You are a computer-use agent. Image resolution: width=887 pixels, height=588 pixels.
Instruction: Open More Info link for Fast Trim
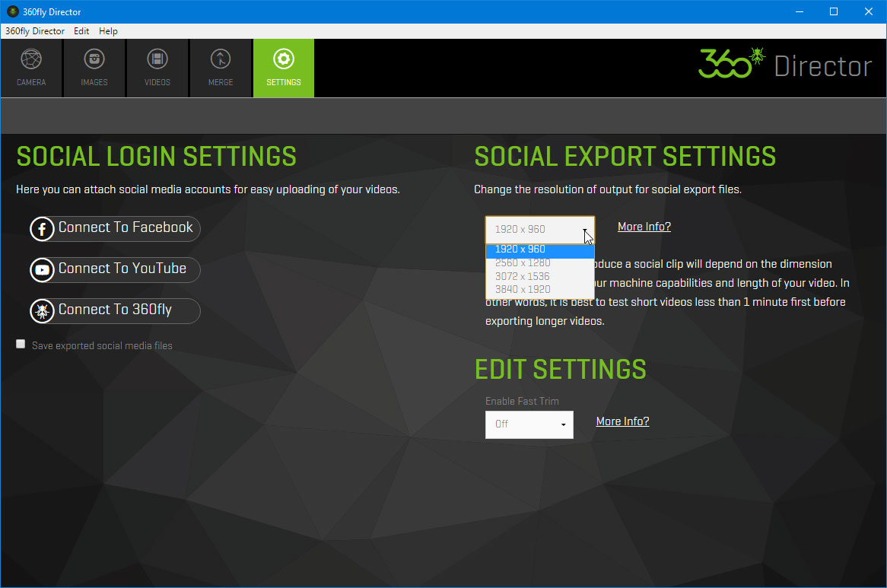tap(622, 421)
